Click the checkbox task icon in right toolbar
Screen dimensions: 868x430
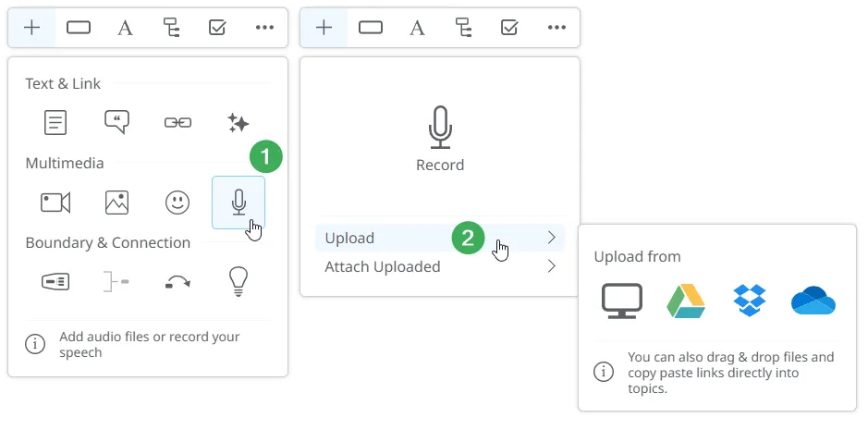(x=509, y=28)
